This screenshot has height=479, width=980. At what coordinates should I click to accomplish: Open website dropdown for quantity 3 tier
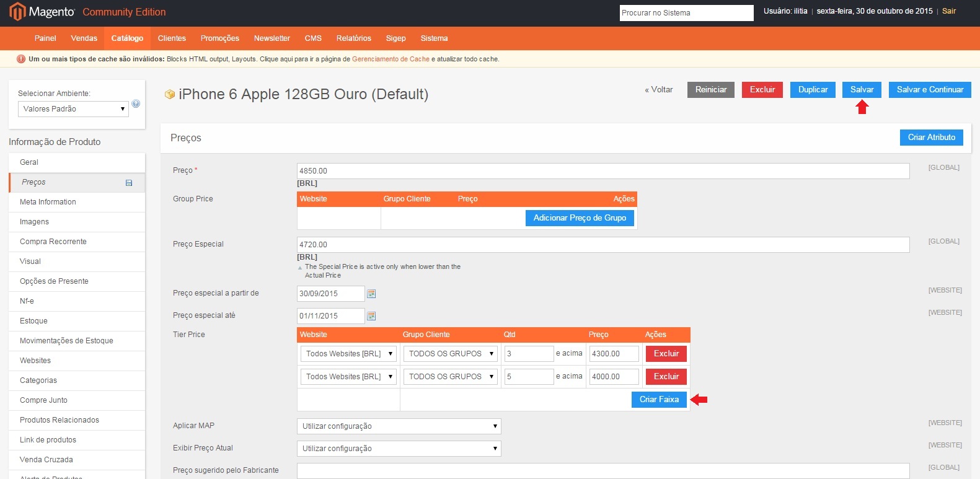[349, 354]
